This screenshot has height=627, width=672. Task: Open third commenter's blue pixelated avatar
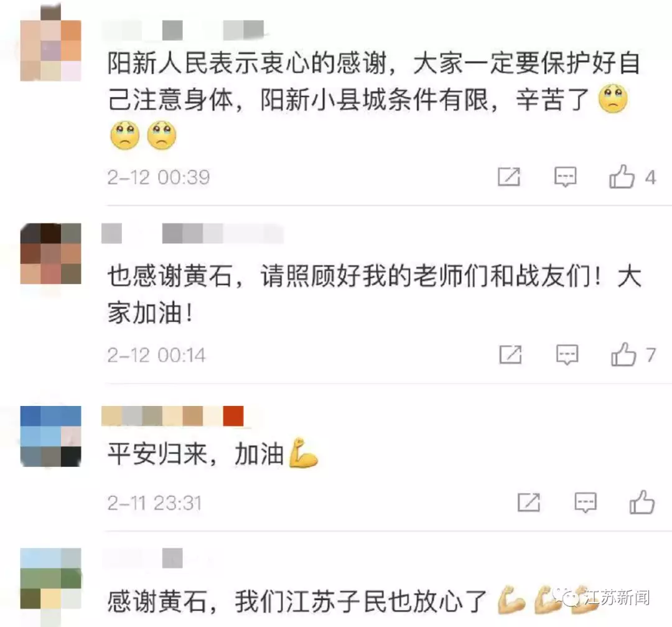[50, 436]
